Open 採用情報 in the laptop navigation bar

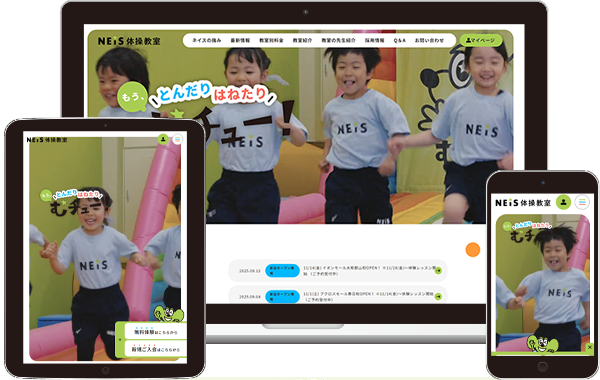[x=374, y=40]
